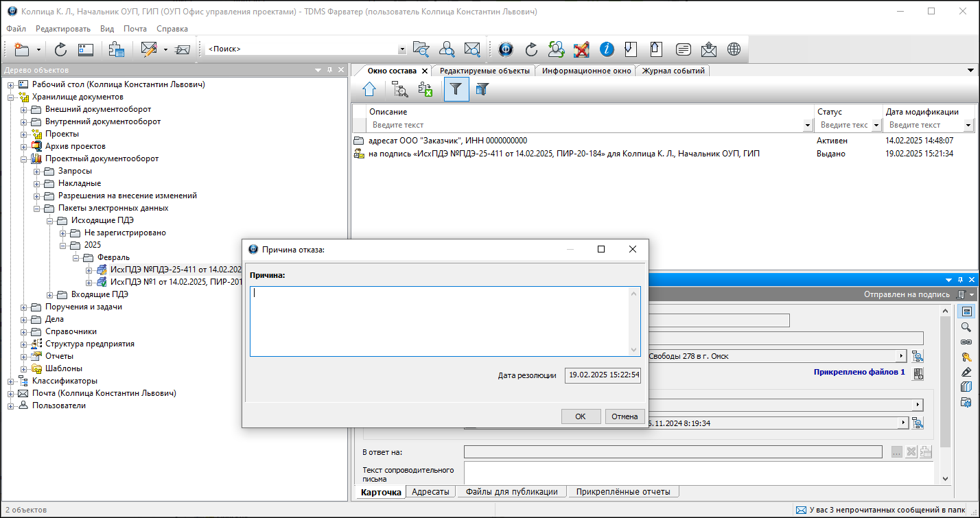Open the 'Почта' menu
980x518 pixels.
tap(135, 29)
